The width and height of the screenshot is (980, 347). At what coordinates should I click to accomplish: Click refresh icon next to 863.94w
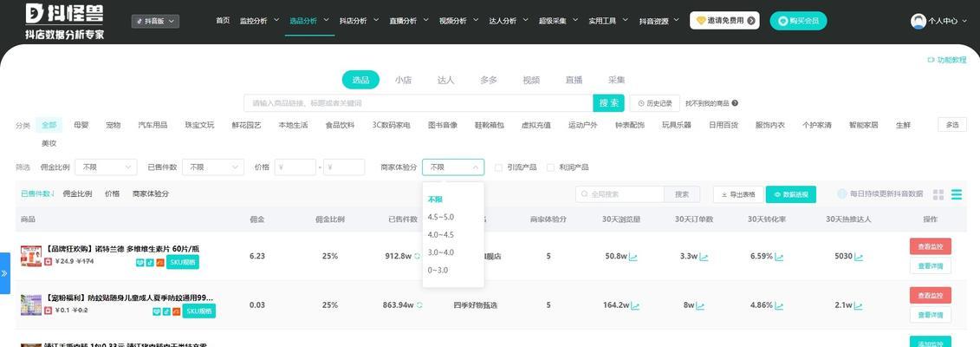coord(419,305)
